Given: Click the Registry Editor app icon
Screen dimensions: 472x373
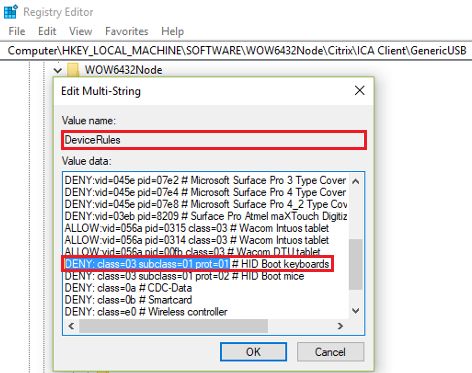Looking at the screenshot, I should click(11, 12).
